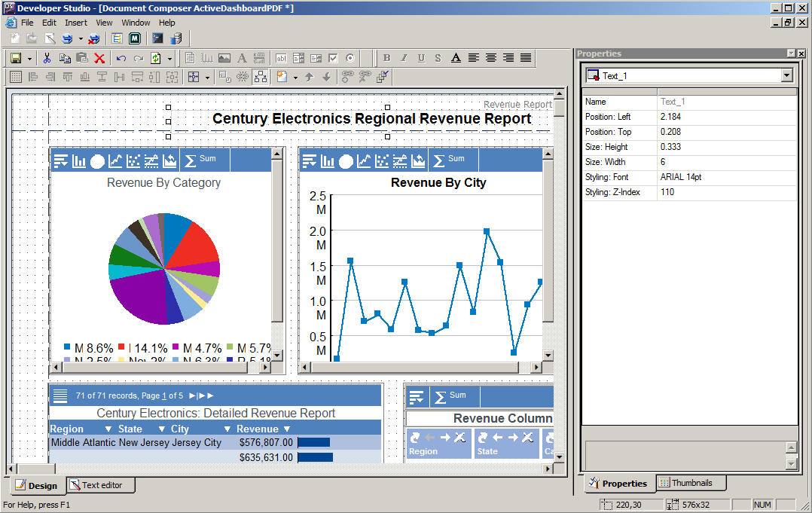Click the Run icon in the top toolbar
Image resolution: width=812 pixels, height=513 pixels.
(67, 38)
